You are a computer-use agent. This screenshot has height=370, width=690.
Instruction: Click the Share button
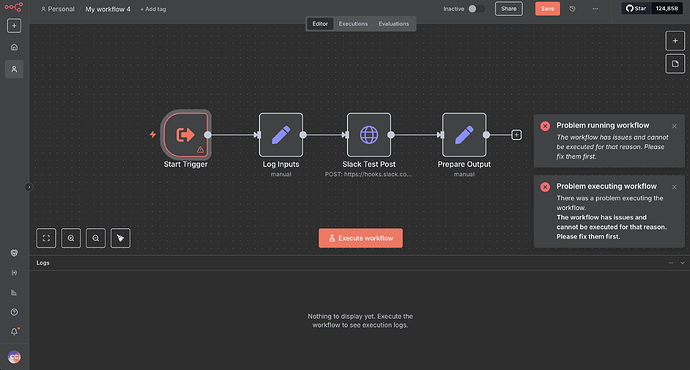coord(509,9)
